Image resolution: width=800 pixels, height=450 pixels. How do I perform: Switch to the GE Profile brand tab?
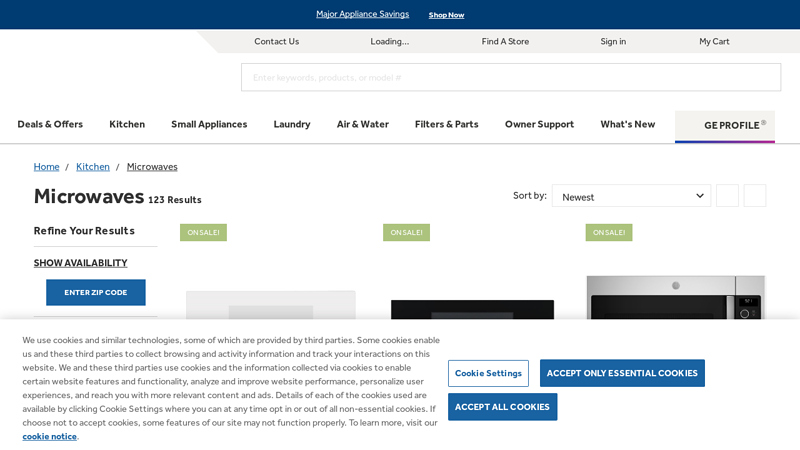tap(725, 126)
